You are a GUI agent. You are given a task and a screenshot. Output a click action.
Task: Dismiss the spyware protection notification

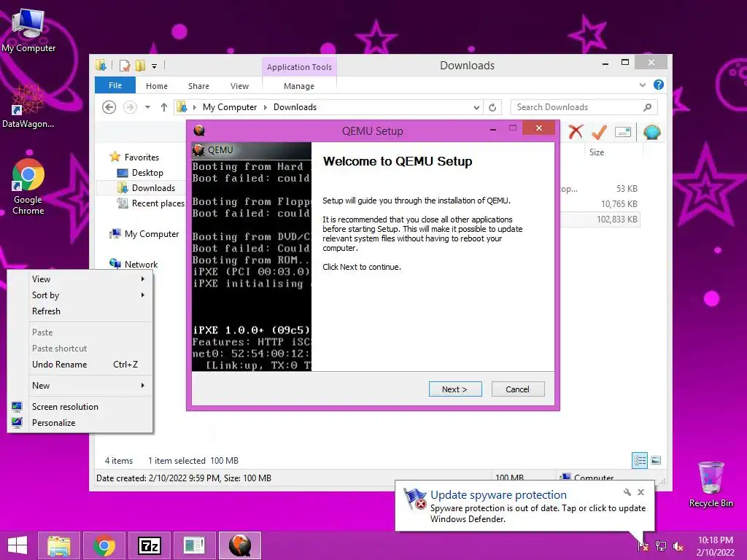[640, 492]
